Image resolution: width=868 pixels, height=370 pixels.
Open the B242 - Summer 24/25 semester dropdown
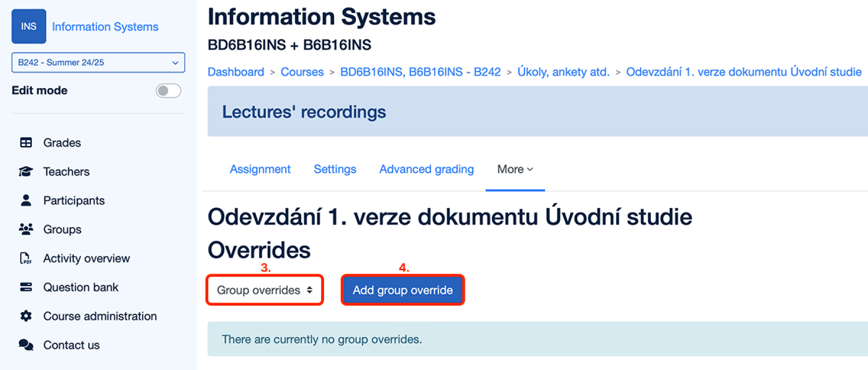[98, 63]
